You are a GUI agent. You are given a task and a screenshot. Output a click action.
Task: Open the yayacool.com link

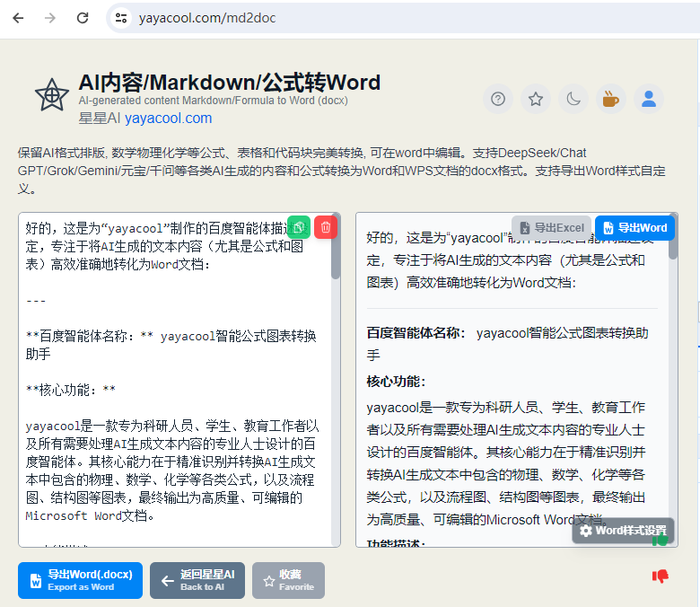[169, 118]
